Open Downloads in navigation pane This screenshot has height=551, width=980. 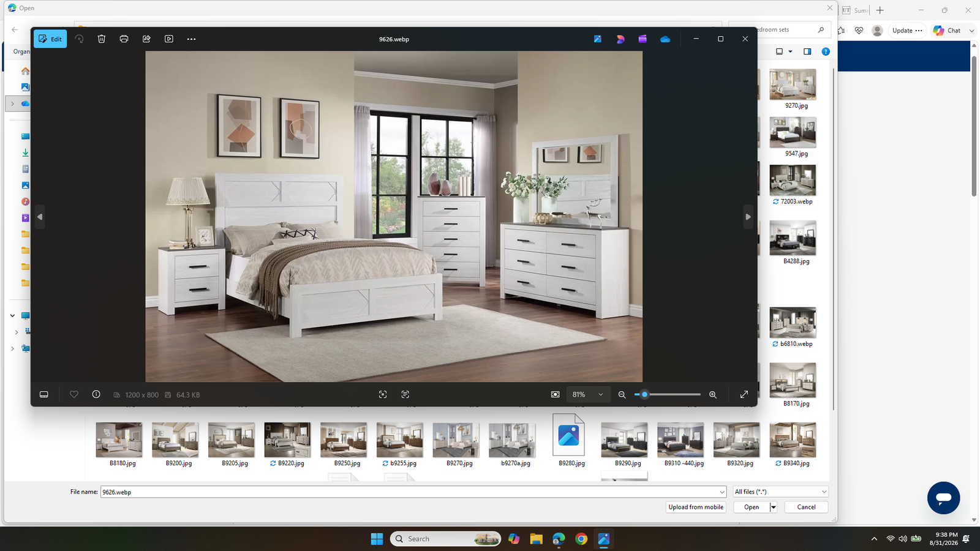click(x=25, y=152)
